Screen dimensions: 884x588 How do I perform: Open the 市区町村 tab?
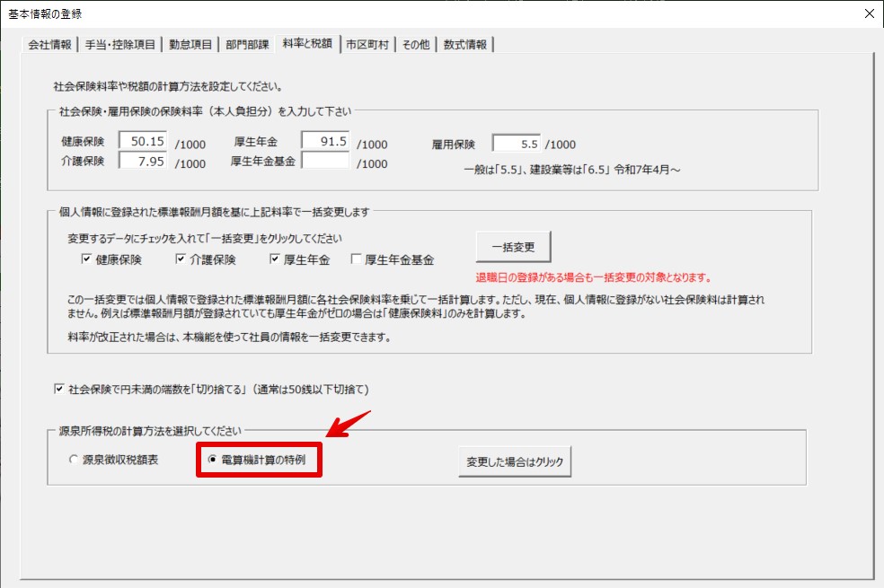point(368,45)
